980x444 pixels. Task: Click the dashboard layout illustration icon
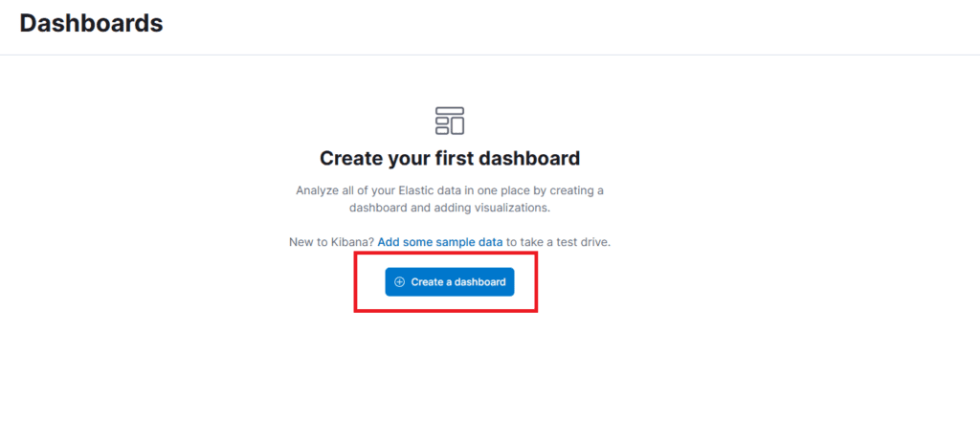(x=450, y=121)
